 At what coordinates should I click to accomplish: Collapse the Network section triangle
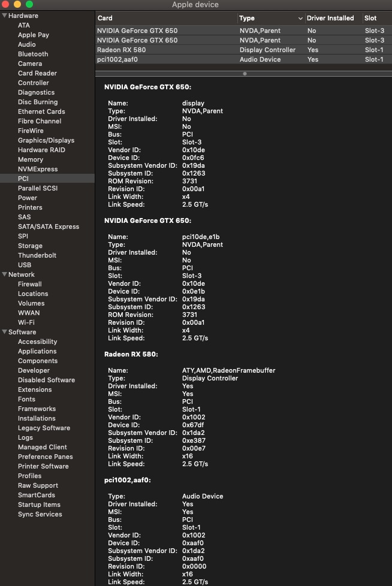click(4, 274)
